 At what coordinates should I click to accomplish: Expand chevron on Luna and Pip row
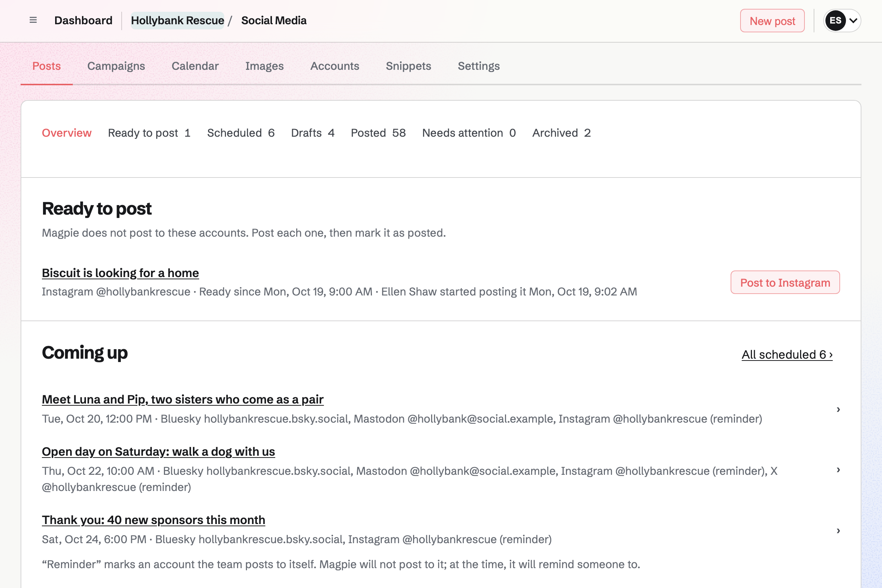click(838, 409)
